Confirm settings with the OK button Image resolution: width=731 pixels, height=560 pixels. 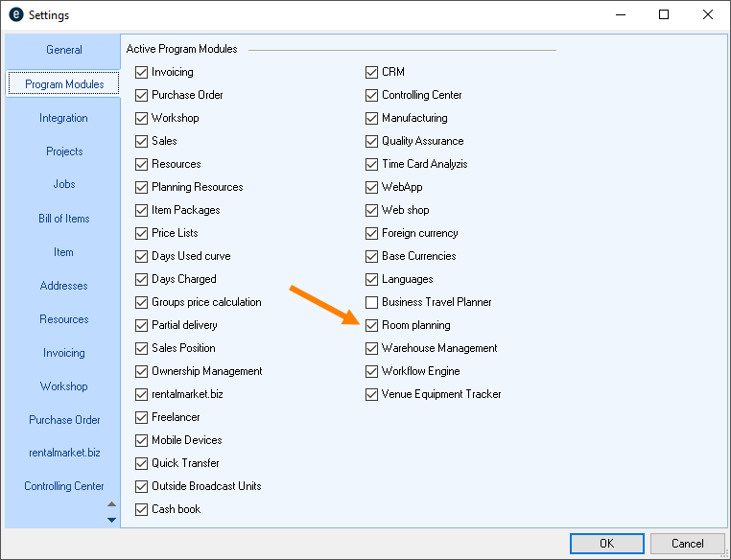coord(606,543)
